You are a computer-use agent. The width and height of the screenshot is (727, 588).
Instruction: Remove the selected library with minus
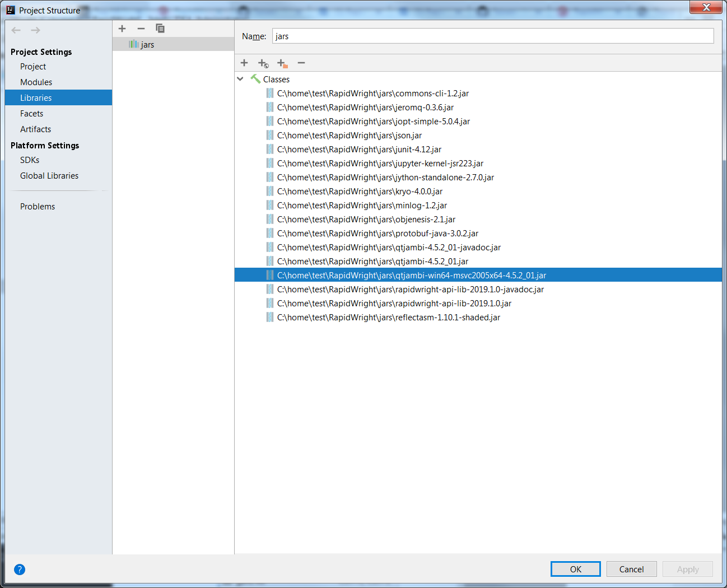point(141,29)
